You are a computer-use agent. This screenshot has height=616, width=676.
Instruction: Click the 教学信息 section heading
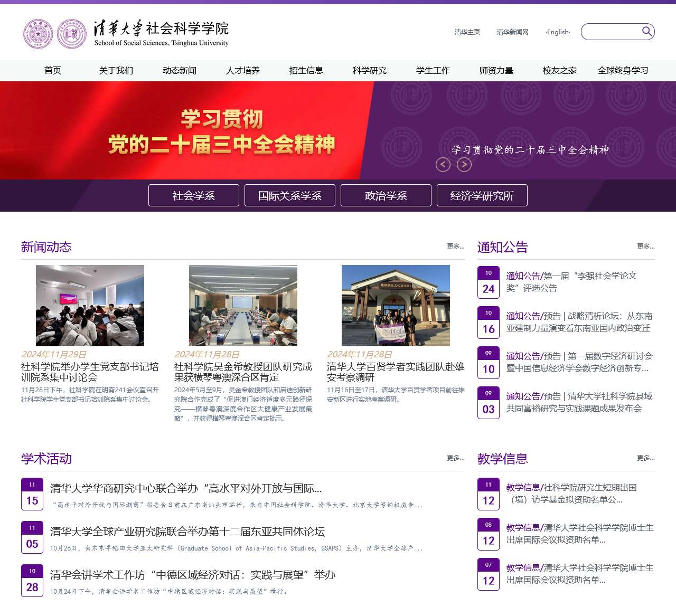click(503, 458)
